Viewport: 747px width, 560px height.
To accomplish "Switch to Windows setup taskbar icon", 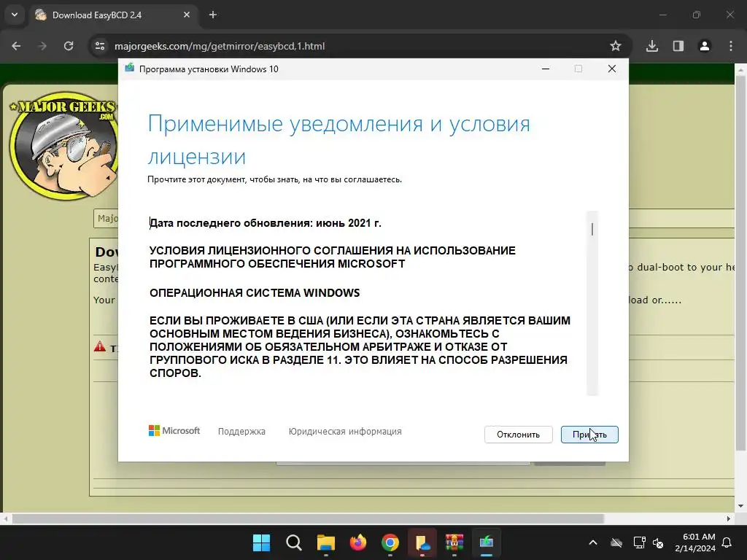I will 487,542.
